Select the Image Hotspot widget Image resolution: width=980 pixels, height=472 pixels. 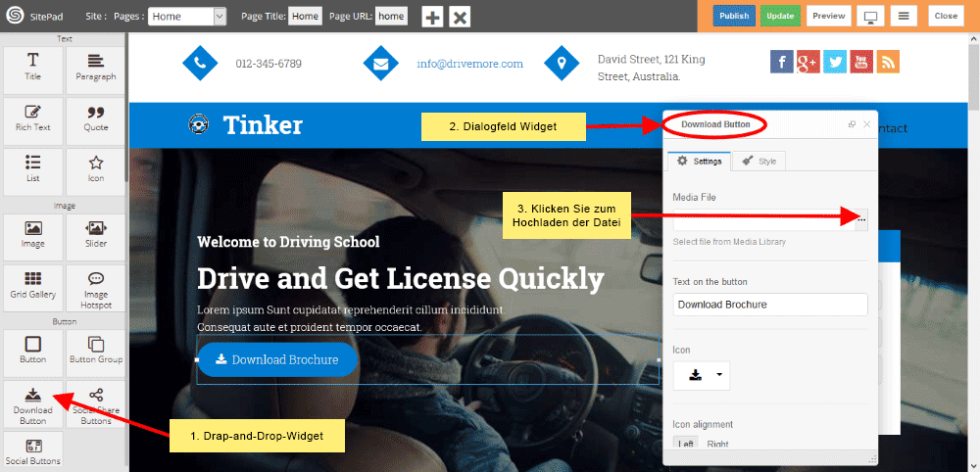coord(96,288)
